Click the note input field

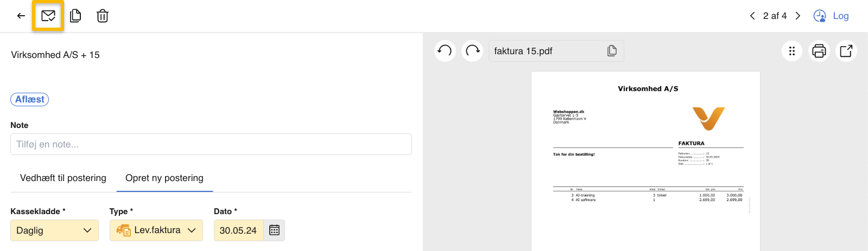pyautogui.click(x=211, y=144)
